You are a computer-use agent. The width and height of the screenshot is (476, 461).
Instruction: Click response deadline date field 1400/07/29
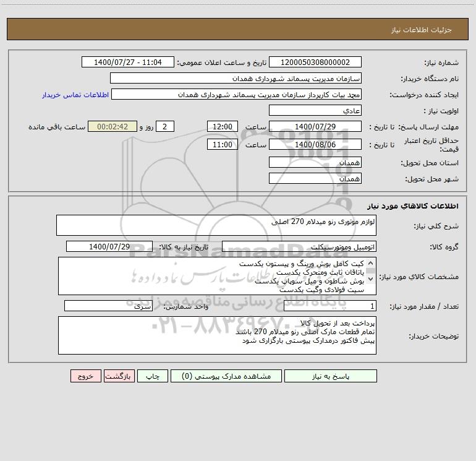click(x=315, y=127)
